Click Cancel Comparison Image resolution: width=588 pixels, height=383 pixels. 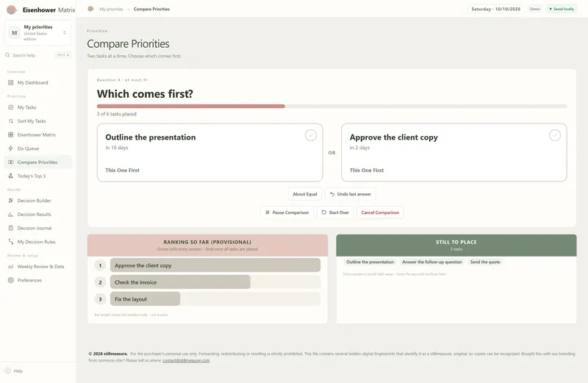tap(380, 212)
